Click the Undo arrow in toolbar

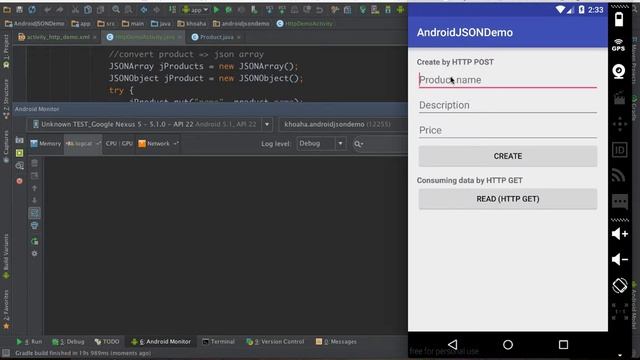point(48,9)
